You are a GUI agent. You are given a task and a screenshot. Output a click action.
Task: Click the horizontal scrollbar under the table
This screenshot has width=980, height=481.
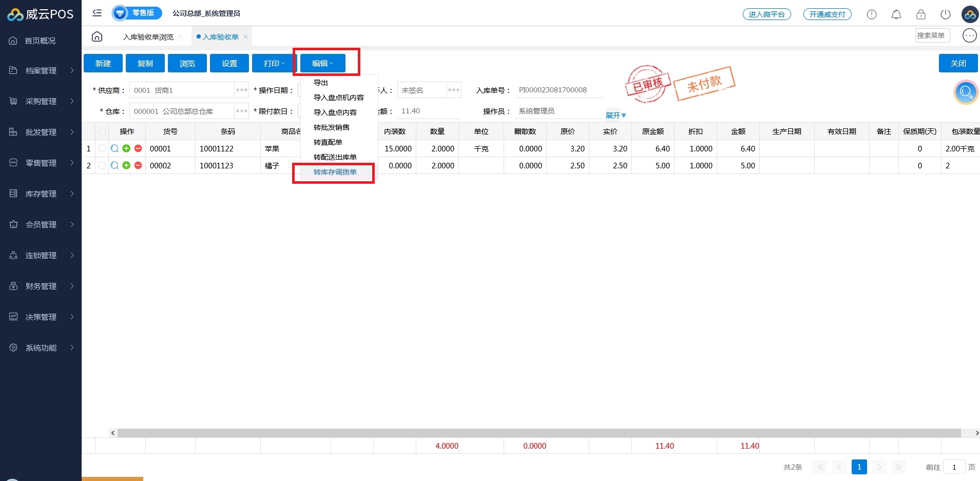(539, 433)
